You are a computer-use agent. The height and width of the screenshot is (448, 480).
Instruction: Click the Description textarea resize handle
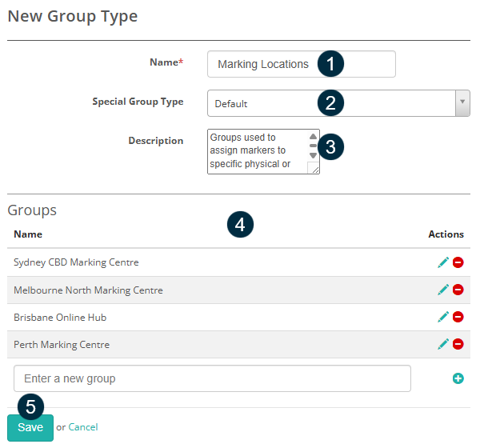(x=314, y=170)
